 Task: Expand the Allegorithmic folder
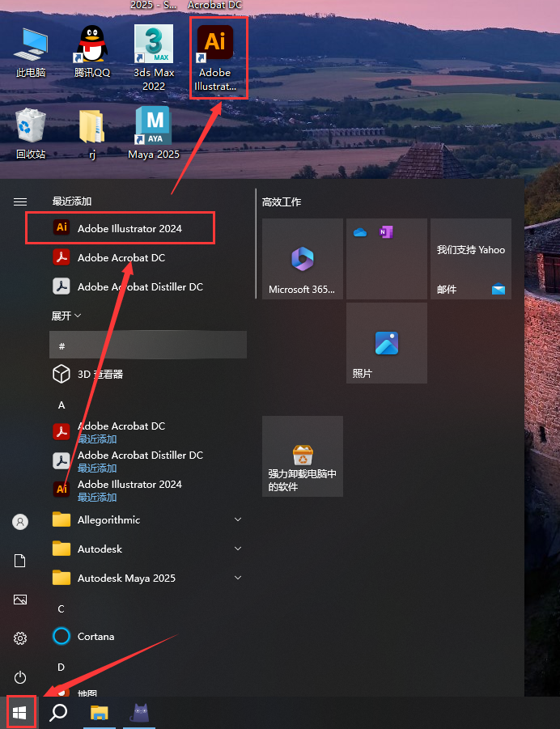[x=238, y=519]
